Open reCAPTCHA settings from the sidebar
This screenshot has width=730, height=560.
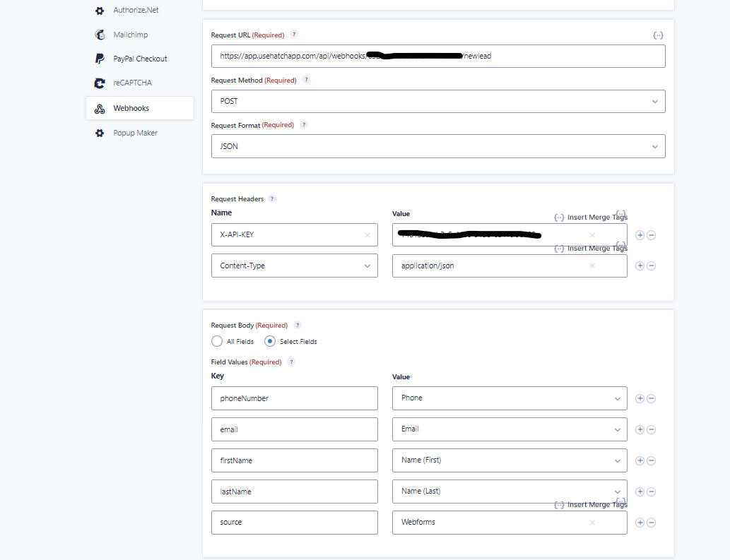click(x=99, y=83)
